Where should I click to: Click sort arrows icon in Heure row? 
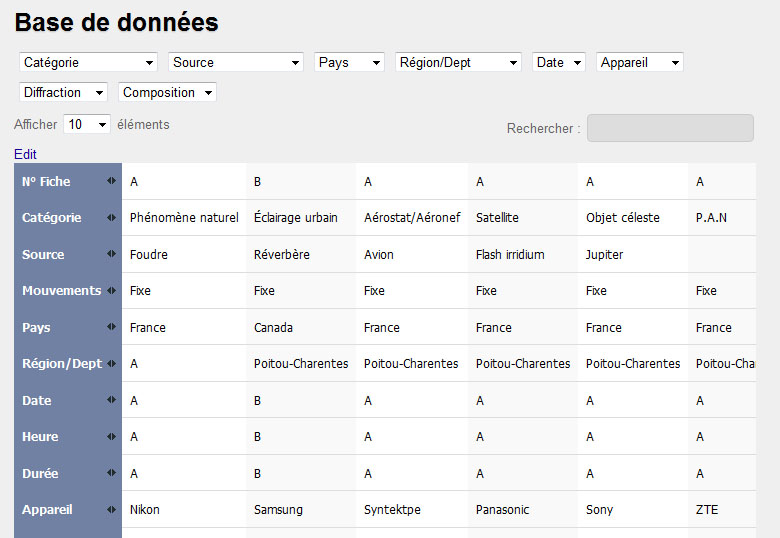[x=112, y=436]
